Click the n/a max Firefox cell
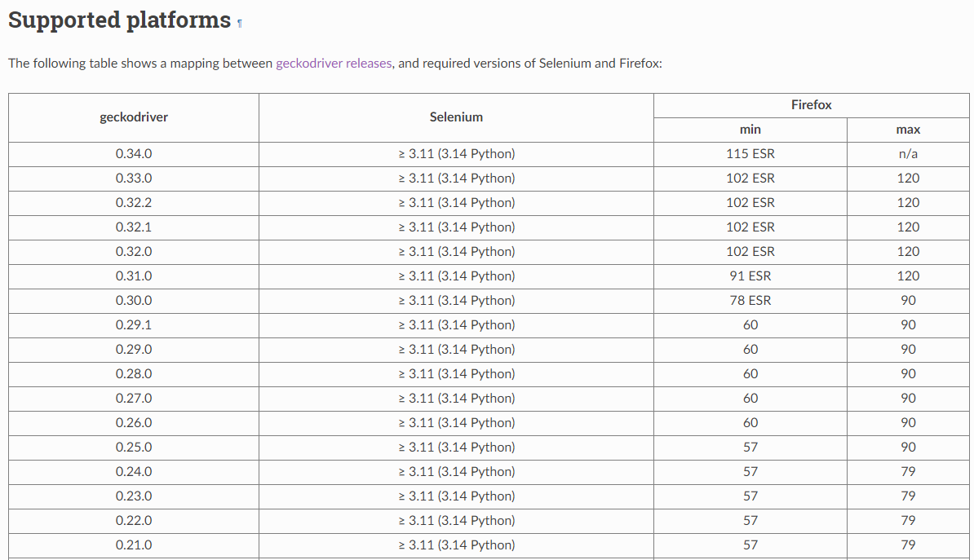 pos(908,154)
